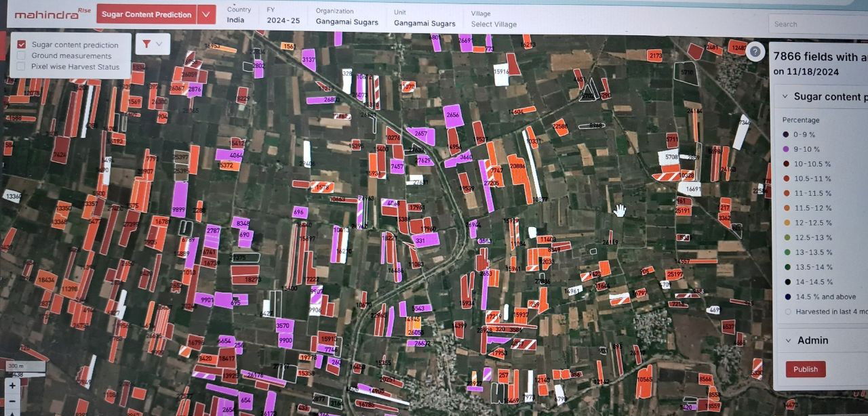Image resolution: width=868 pixels, height=416 pixels.
Task: Zoom out with the minus button
Action: pos(12,401)
